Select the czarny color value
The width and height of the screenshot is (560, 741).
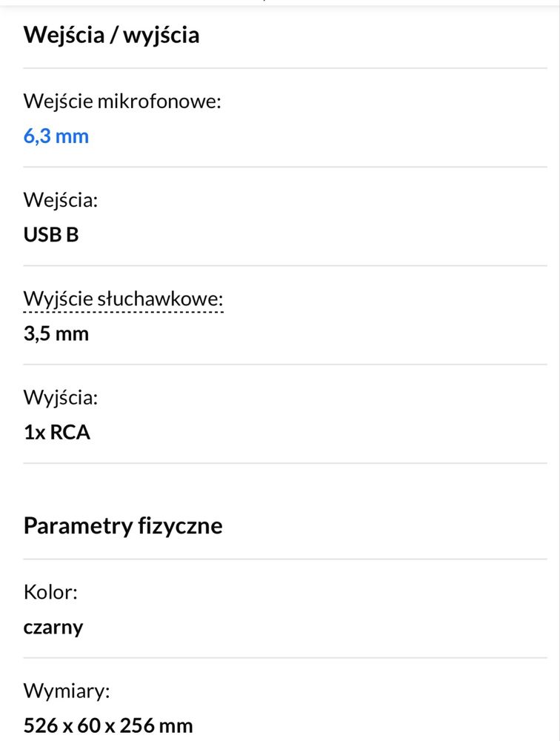pyautogui.click(x=53, y=628)
